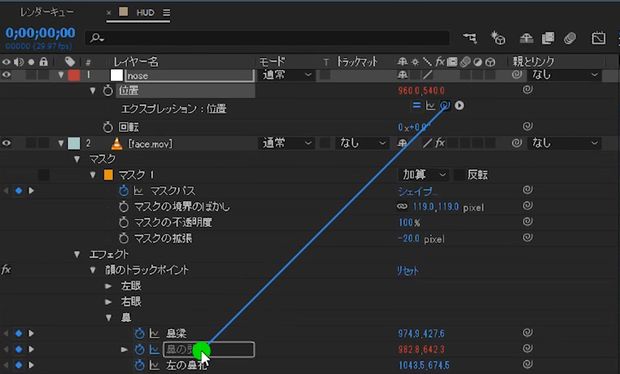Check the mask 反転 invert checkbox
620x374 pixels.
(x=459, y=174)
